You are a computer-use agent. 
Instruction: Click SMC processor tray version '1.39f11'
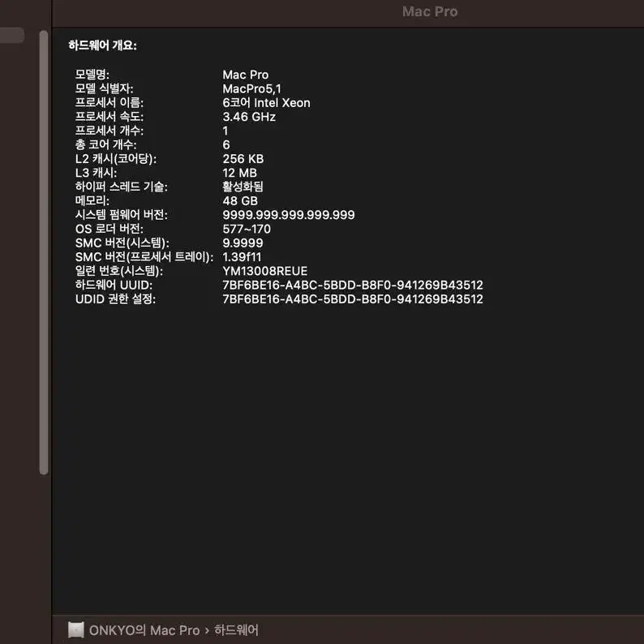point(242,256)
